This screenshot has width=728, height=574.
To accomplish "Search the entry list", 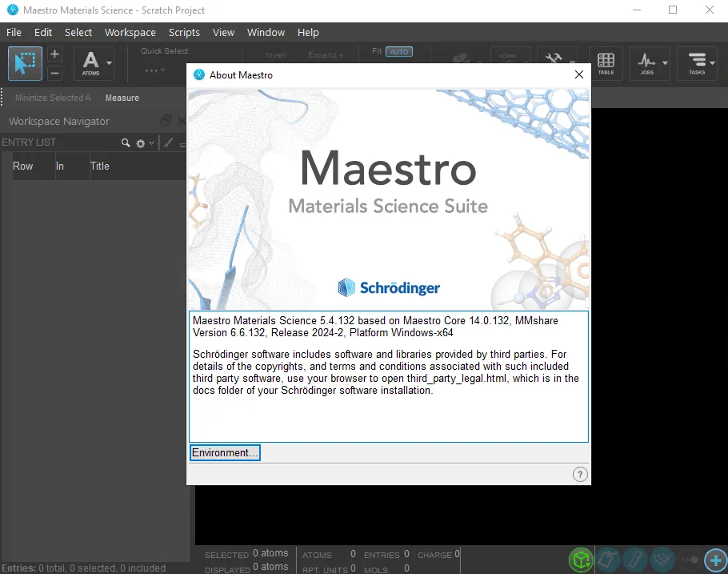I will pyautogui.click(x=126, y=142).
